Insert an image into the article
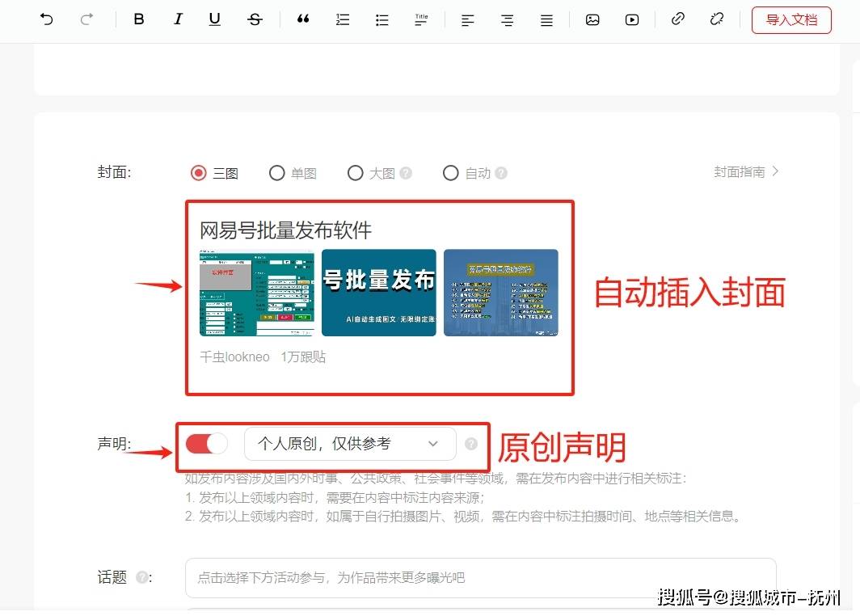860x616 pixels. click(x=592, y=19)
